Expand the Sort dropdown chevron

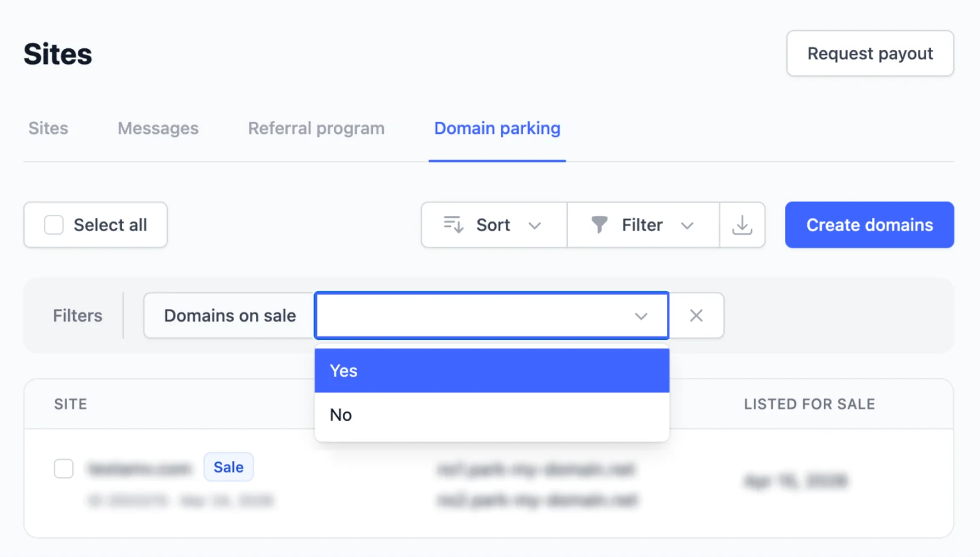[535, 226]
